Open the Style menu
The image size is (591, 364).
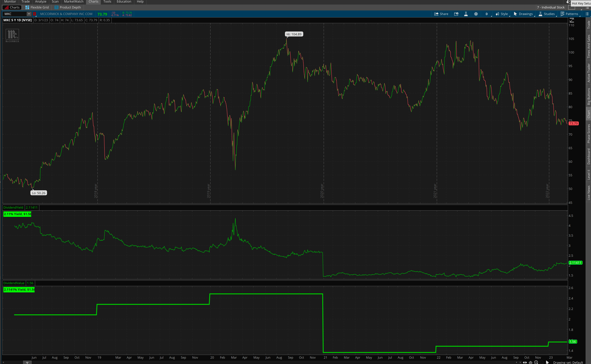pos(502,14)
